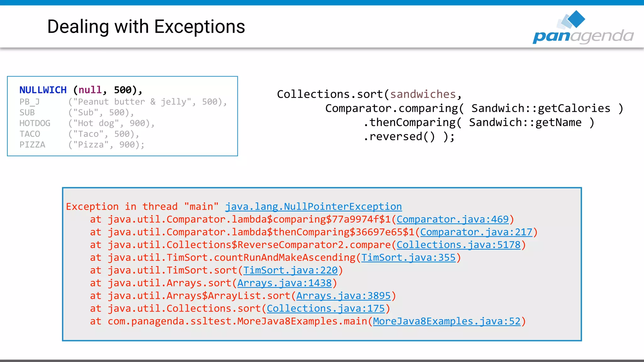Open the TimSort.java:355 link

click(408, 258)
